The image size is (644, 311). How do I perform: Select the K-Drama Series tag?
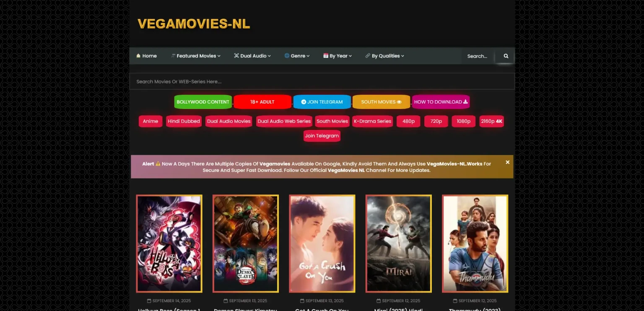[x=373, y=121]
